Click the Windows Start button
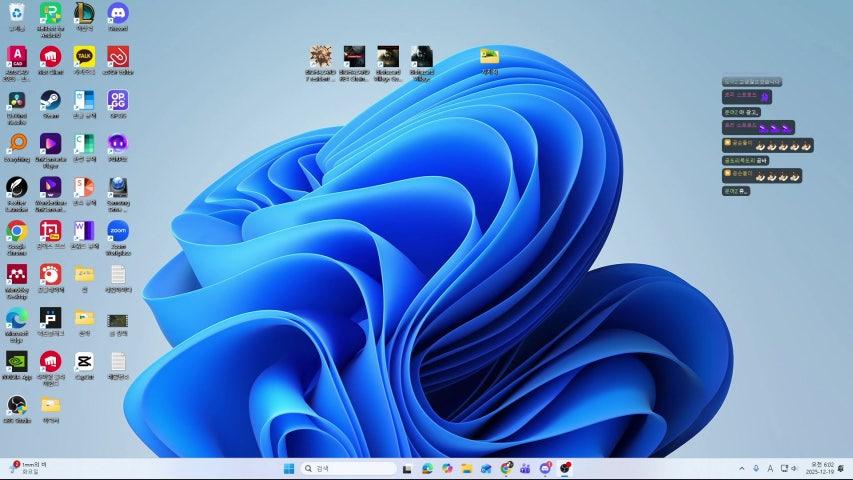Viewport: 853px width, 480px height. [288, 468]
